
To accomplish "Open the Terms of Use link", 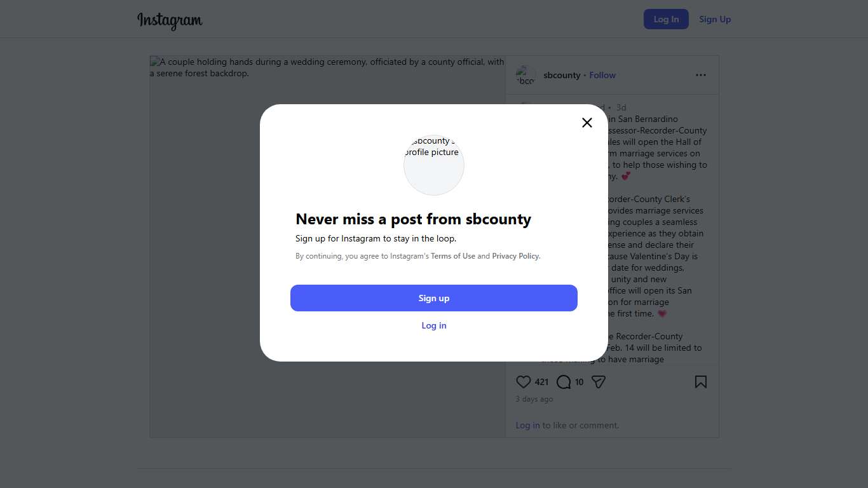I will point(453,256).
